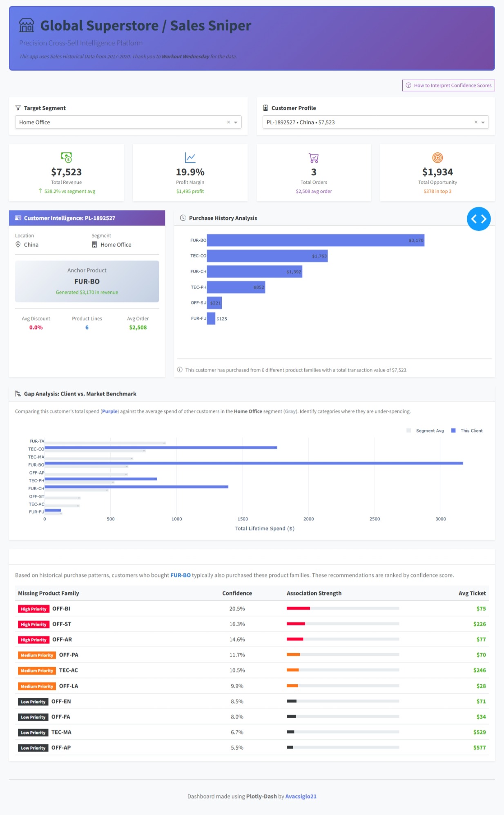Sort by Confidence column header

coord(237,593)
